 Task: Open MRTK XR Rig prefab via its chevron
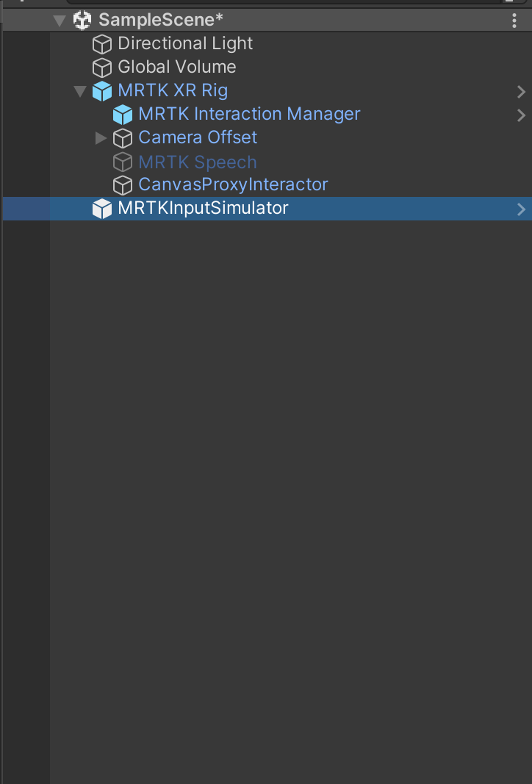point(521,91)
